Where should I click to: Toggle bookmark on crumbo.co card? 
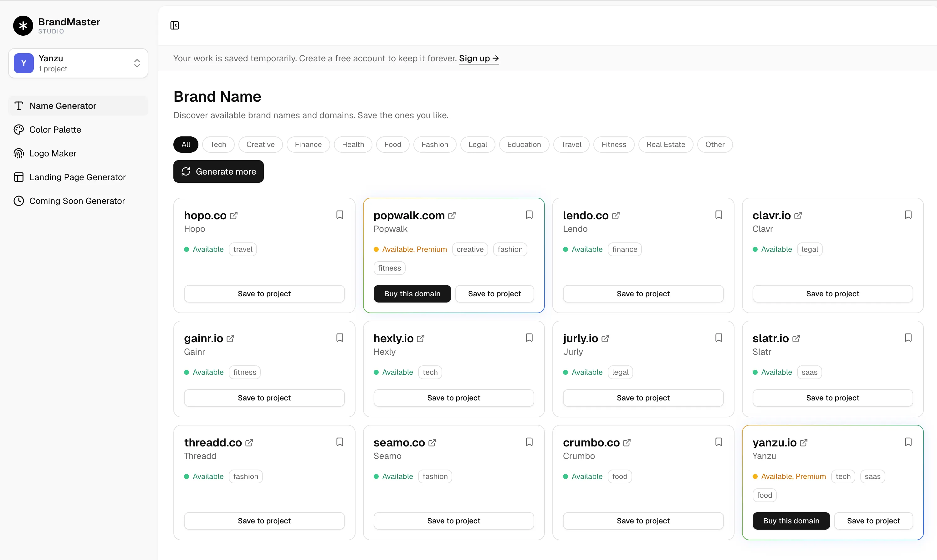click(719, 442)
